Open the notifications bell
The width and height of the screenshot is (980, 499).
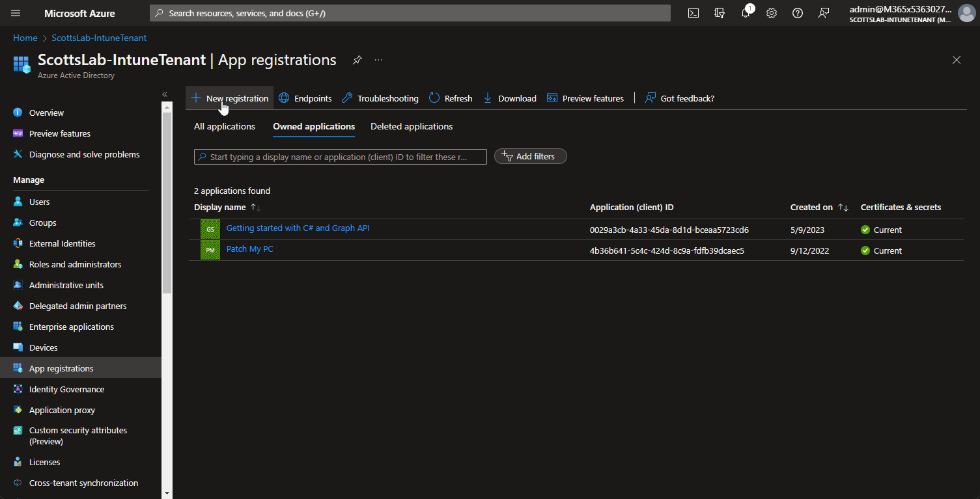tap(746, 13)
